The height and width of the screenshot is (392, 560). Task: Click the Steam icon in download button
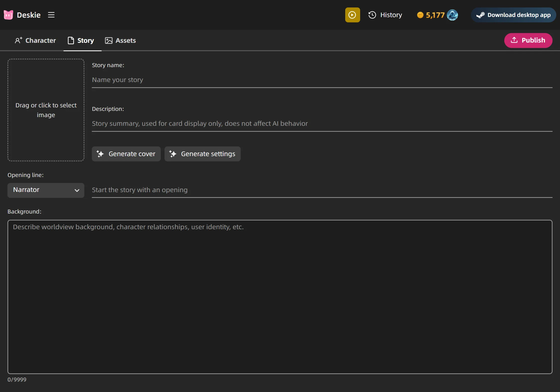pyautogui.click(x=480, y=15)
